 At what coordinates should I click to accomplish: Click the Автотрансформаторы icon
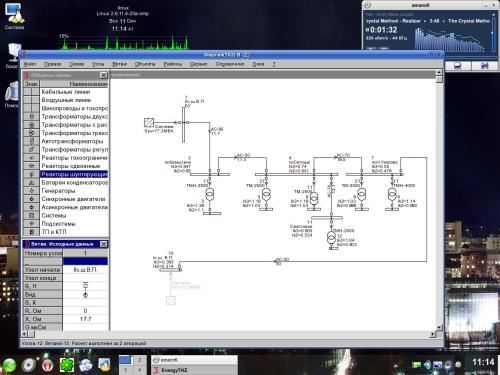32,141
